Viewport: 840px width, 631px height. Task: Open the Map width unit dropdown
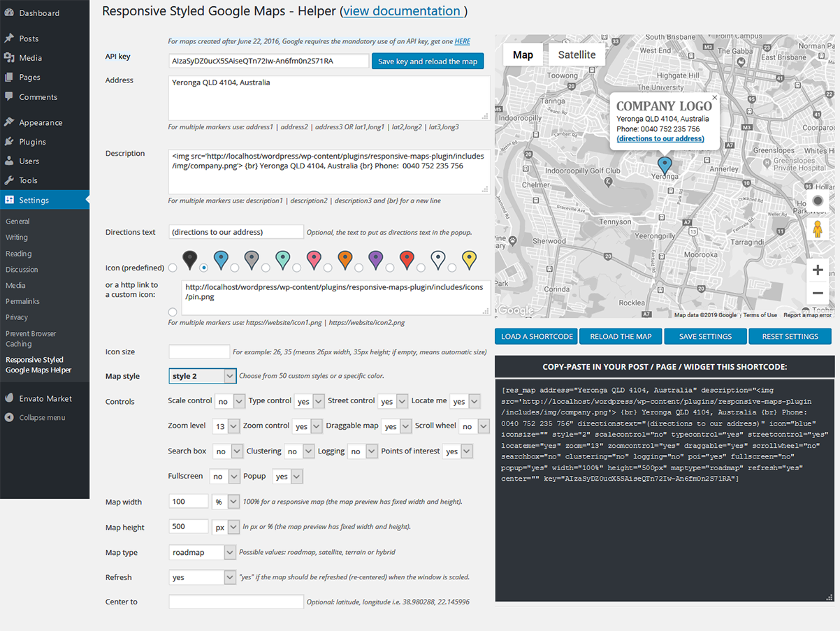[226, 502]
